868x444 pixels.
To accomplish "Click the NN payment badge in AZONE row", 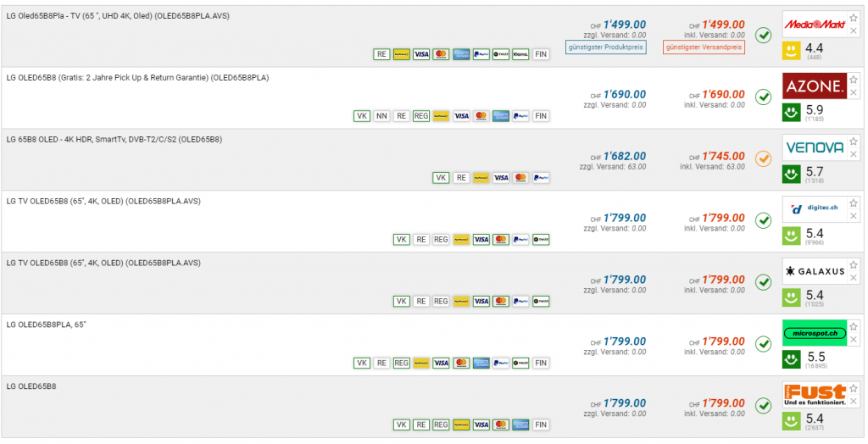I will coord(381,116).
